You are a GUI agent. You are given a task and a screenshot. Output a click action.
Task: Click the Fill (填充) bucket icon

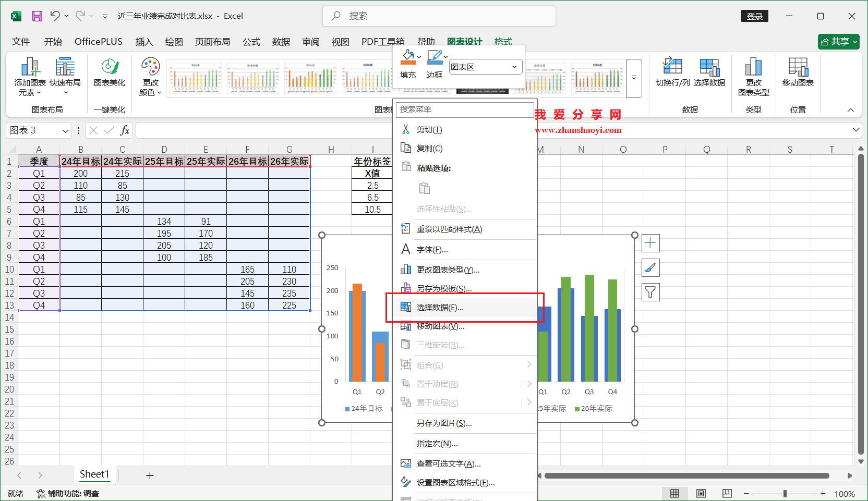tap(408, 57)
